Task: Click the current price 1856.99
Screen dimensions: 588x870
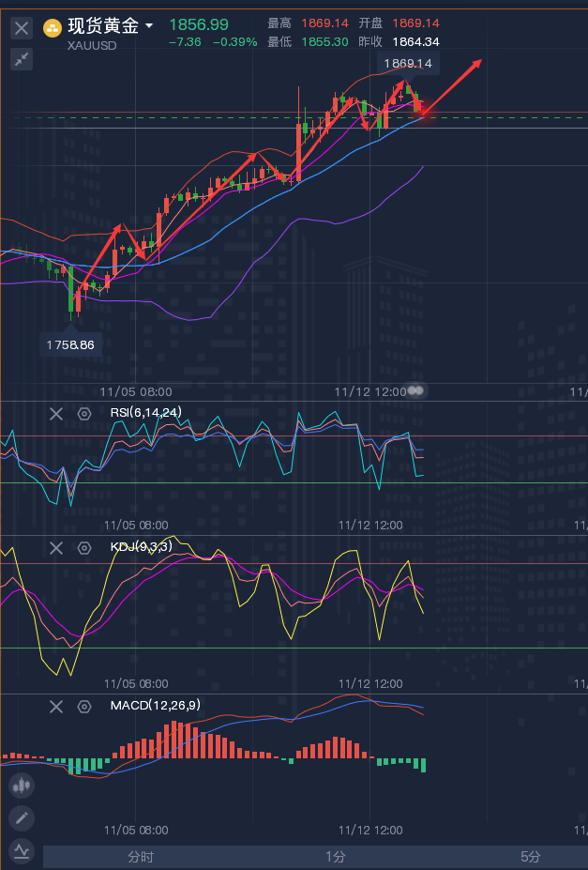Action: coord(199,24)
